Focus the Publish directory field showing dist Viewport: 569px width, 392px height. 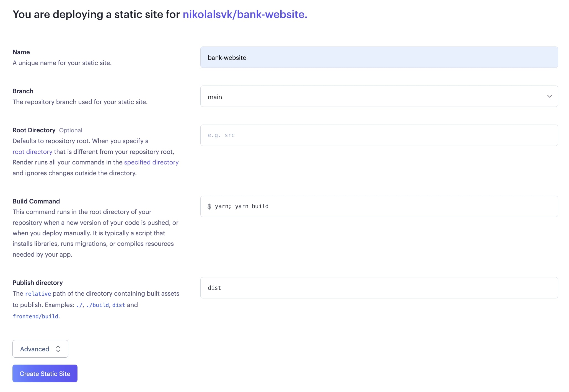pyautogui.click(x=379, y=288)
